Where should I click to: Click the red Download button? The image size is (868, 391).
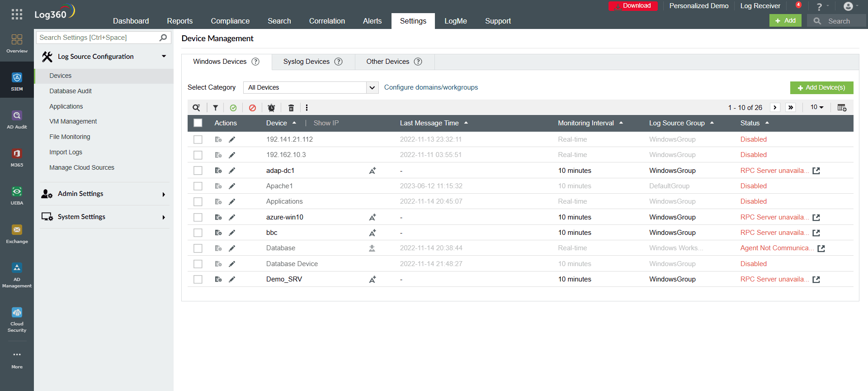[632, 6]
